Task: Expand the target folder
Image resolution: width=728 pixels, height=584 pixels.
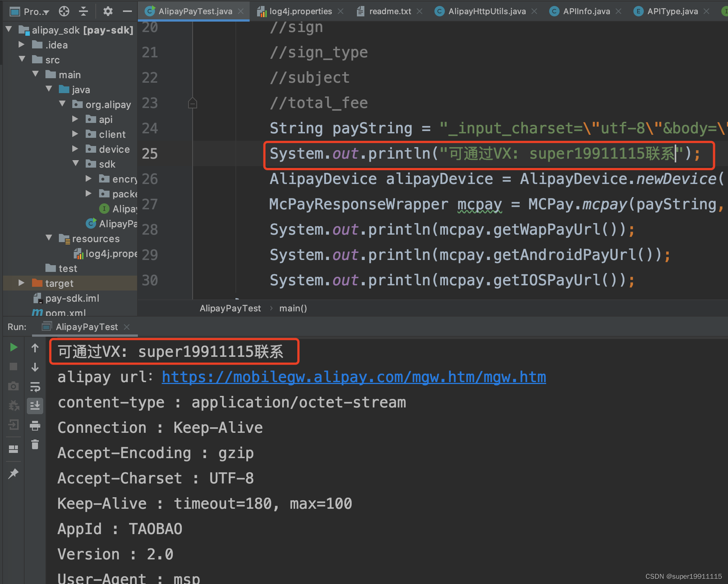Action: 21,283
